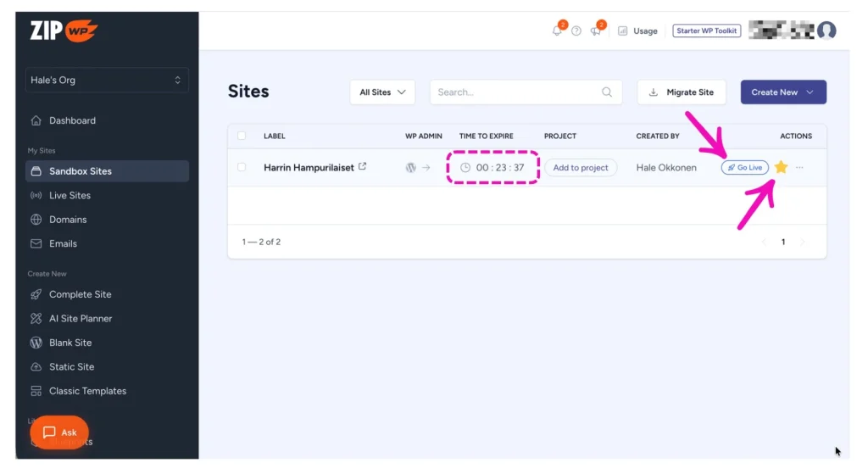Click the arrow beside WP admin icon
Screen dimensions: 868x474
tap(426, 168)
